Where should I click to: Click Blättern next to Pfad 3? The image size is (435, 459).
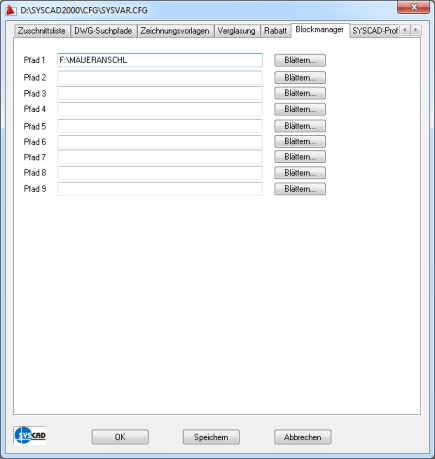300,93
